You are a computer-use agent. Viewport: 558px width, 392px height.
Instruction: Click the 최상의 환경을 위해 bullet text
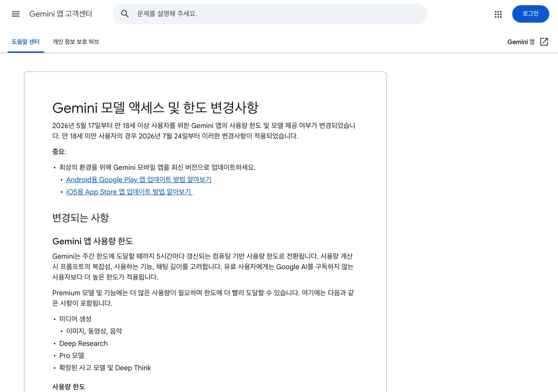click(157, 167)
